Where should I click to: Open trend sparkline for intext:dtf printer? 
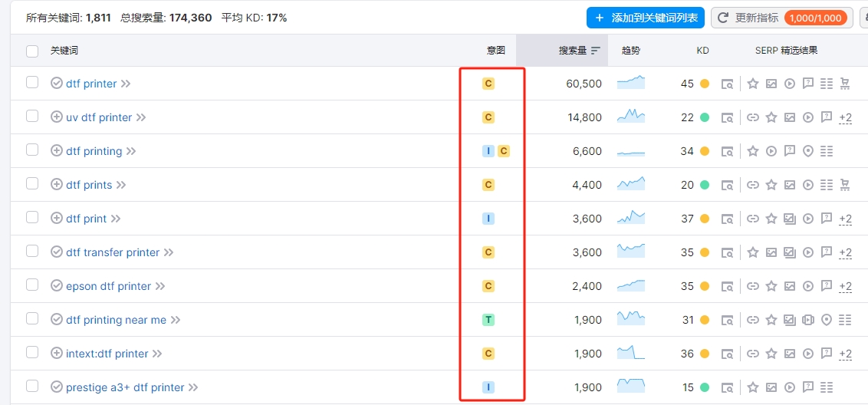[x=631, y=353]
